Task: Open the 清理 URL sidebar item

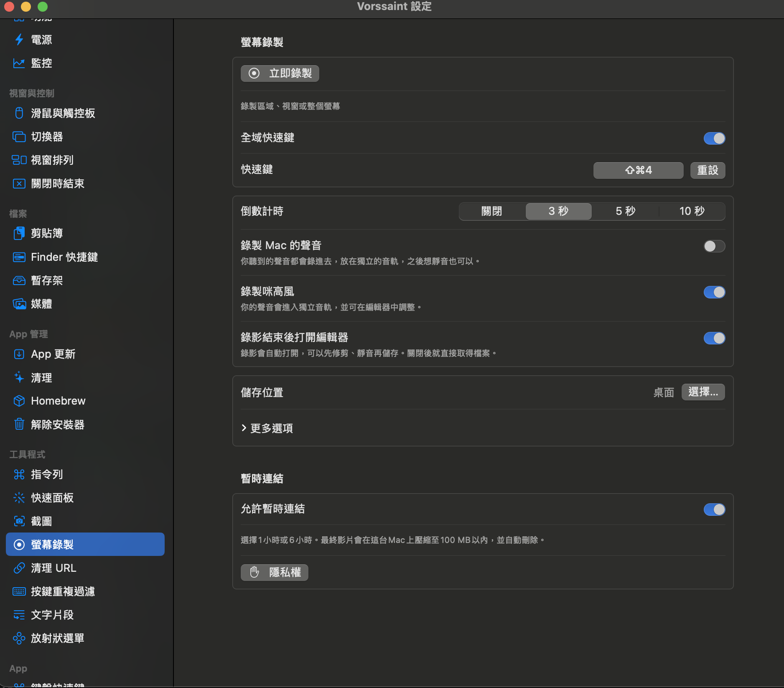Action: (85, 568)
